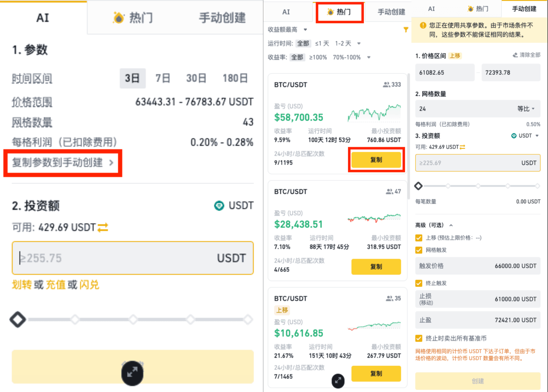Toggle the grid trigger checkbox

419,250
